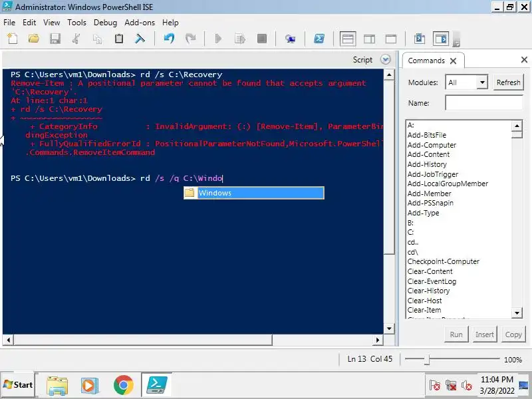Select Add-Content in the command list
532x399 pixels.
[x=428, y=154]
